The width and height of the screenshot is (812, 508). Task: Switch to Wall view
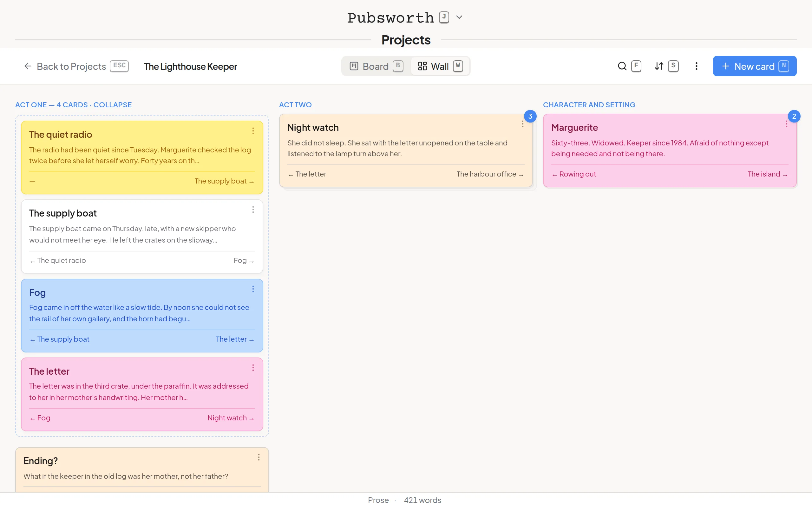coord(440,66)
